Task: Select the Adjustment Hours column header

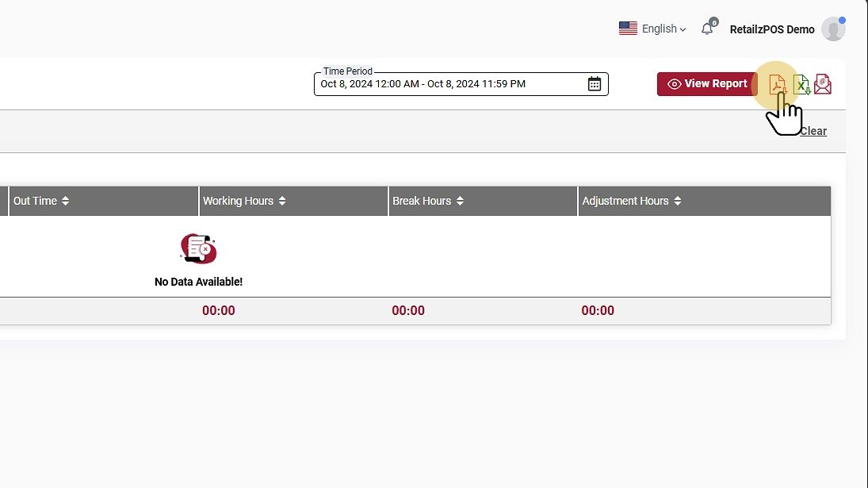Action: (x=625, y=202)
